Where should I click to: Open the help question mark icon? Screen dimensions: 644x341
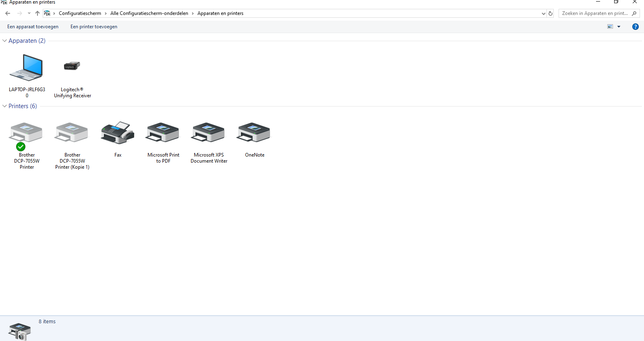click(x=635, y=27)
